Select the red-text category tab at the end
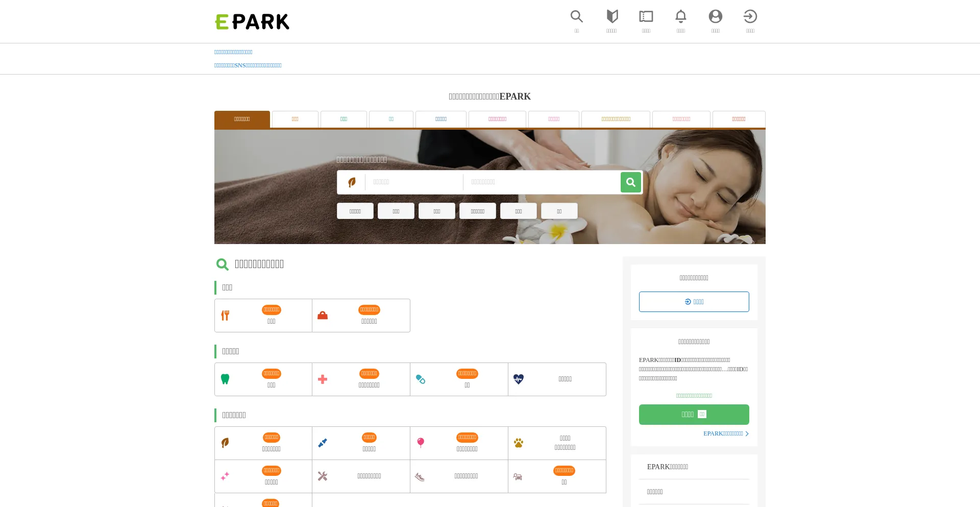This screenshot has width=980, height=507. click(739, 119)
